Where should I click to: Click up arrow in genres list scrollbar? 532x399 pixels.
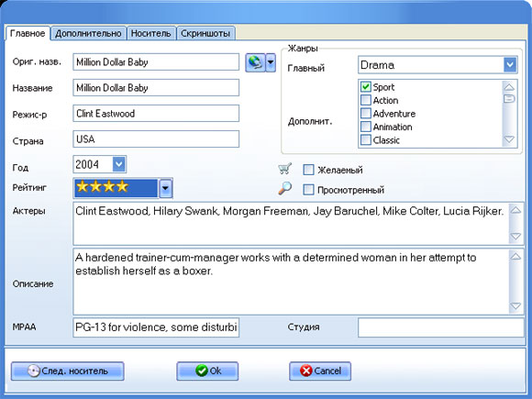click(x=509, y=87)
